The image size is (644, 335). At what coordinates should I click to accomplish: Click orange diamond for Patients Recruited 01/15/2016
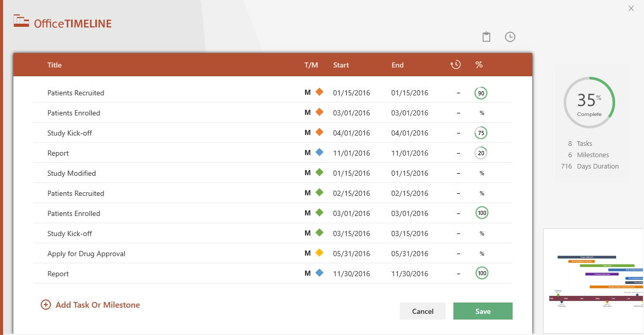point(319,92)
